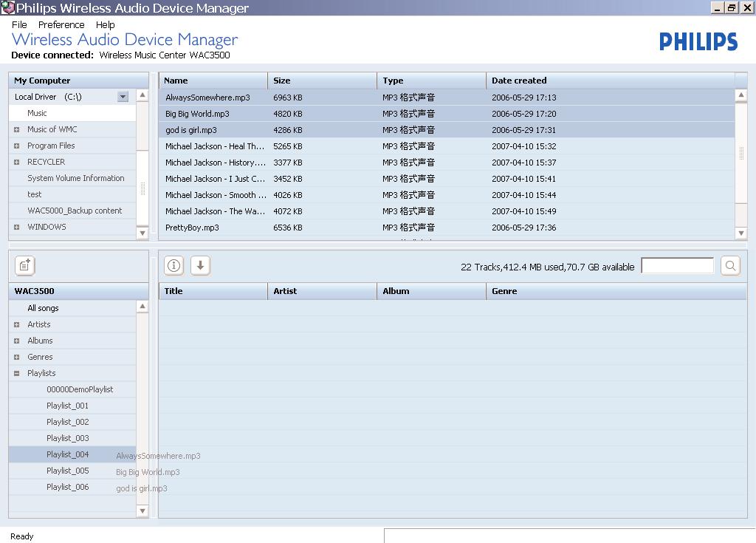Click the 6963 KB size cell
The width and height of the screenshot is (756, 543).
288,98
